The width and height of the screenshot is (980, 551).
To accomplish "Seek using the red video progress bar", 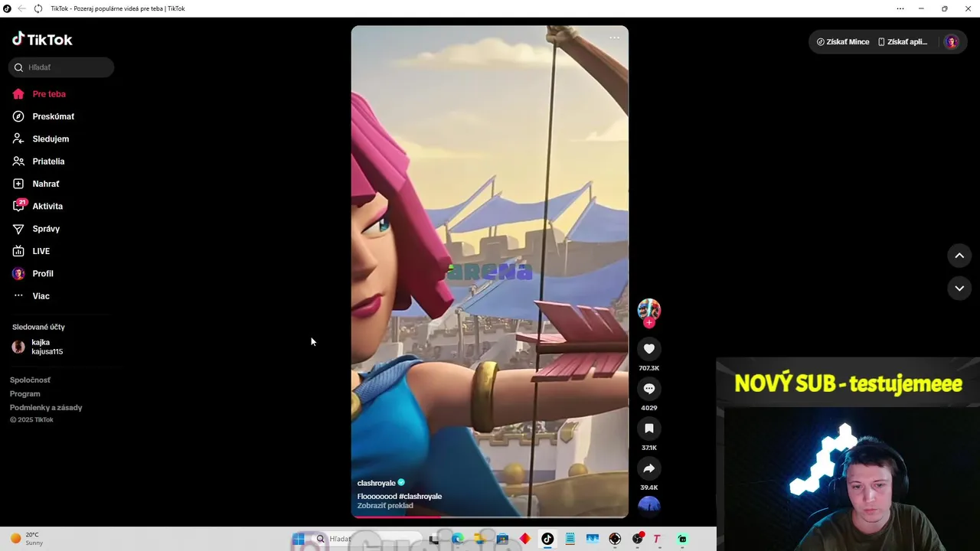I will coord(489,517).
